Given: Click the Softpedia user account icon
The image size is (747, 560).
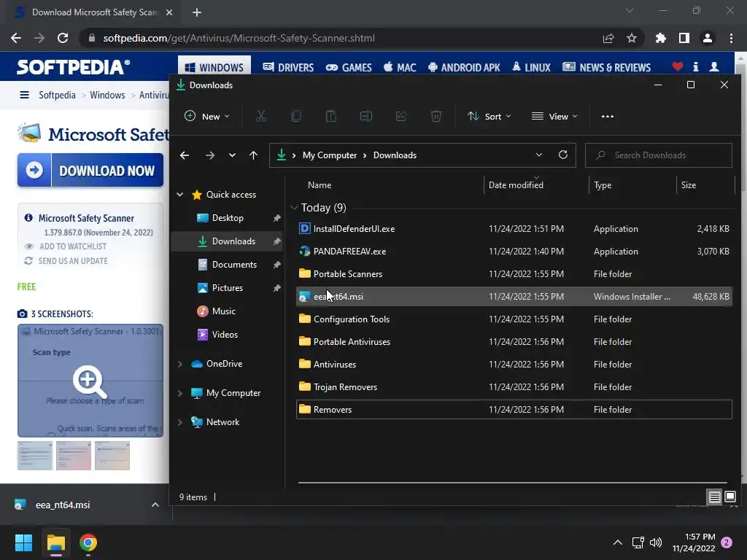Looking at the screenshot, I should [x=714, y=67].
